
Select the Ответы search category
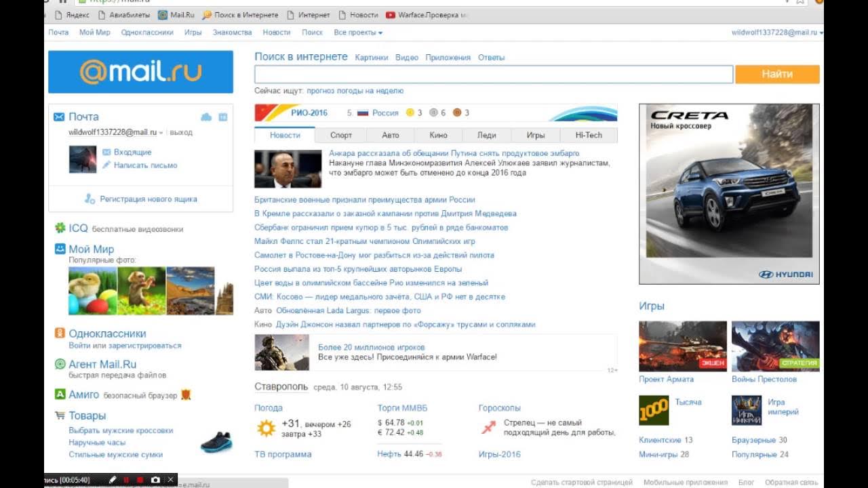click(x=491, y=58)
